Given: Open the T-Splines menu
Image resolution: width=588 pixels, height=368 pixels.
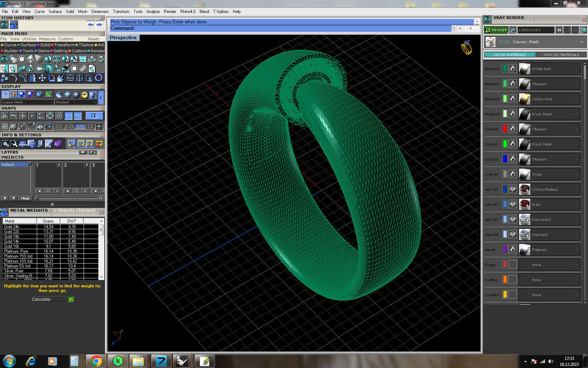Looking at the screenshot, I should pyautogui.click(x=221, y=12).
